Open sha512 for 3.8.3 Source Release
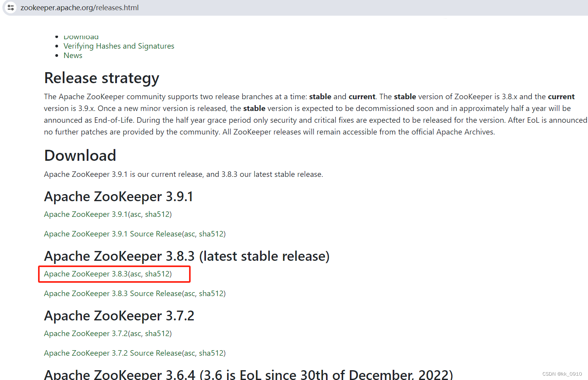 tap(211, 293)
